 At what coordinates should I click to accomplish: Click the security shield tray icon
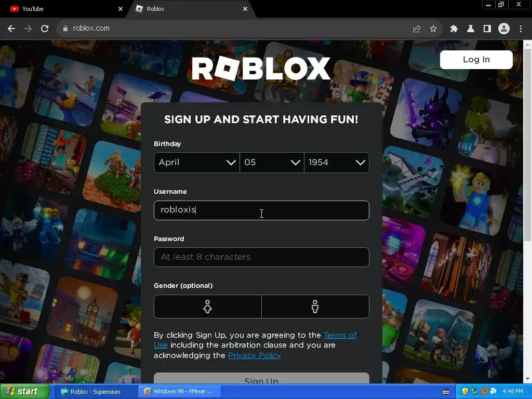pyautogui.click(x=465, y=392)
